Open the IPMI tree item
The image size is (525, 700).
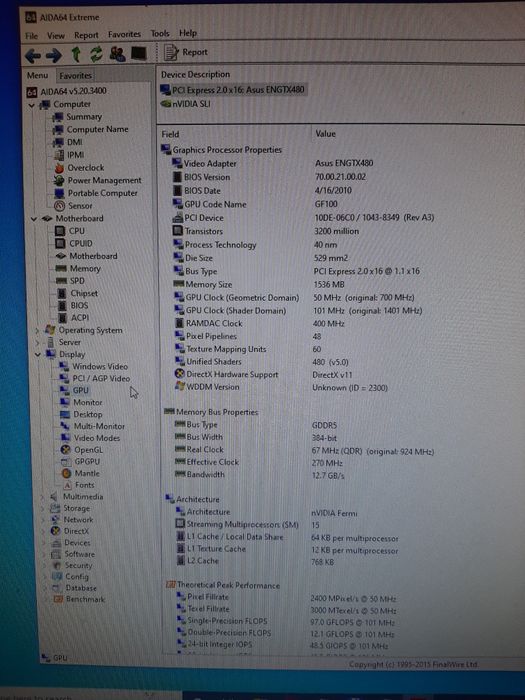69,155
